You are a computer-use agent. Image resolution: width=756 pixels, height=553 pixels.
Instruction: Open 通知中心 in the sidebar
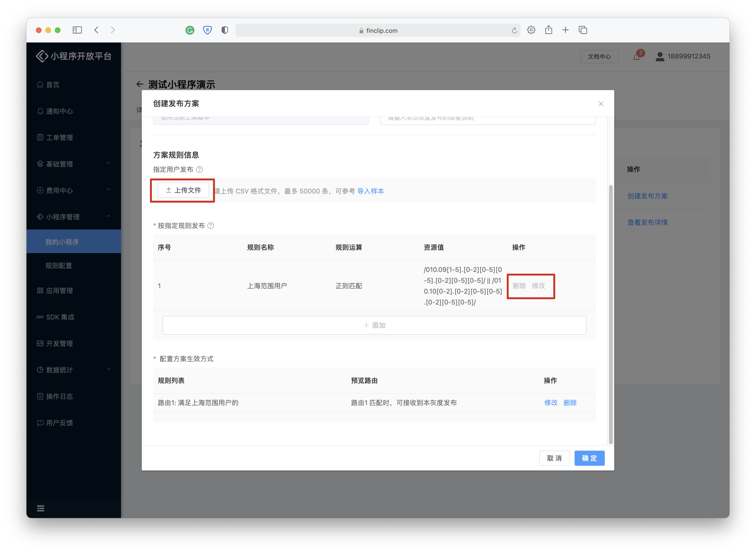59,111
